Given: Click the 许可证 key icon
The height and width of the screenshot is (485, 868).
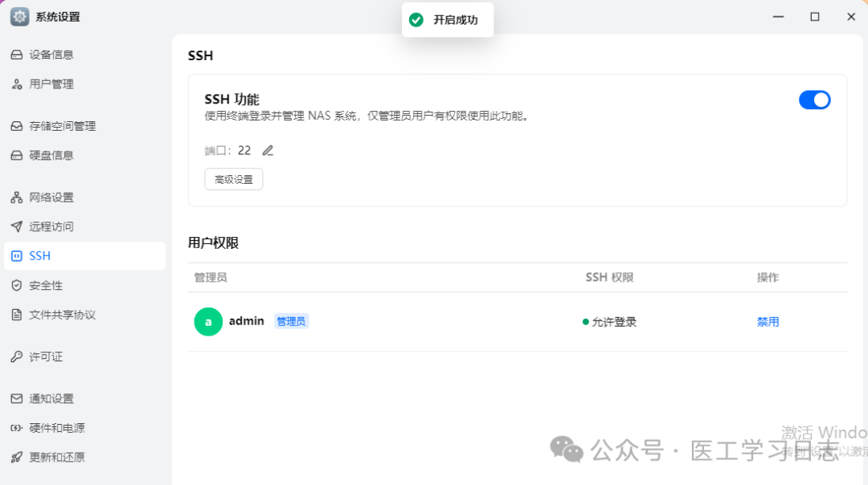Looking at the screenshot, I should pyautogui.click(x=18, y=357).
